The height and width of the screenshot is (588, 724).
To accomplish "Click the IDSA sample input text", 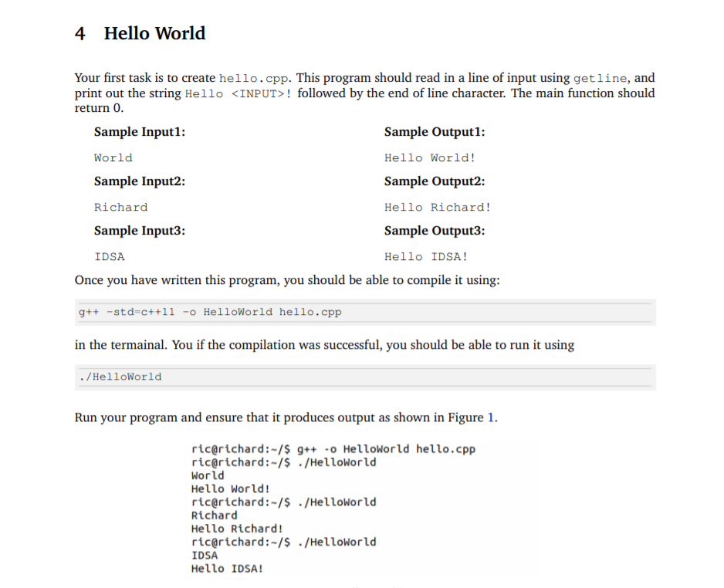I will [x=110, y=256].
